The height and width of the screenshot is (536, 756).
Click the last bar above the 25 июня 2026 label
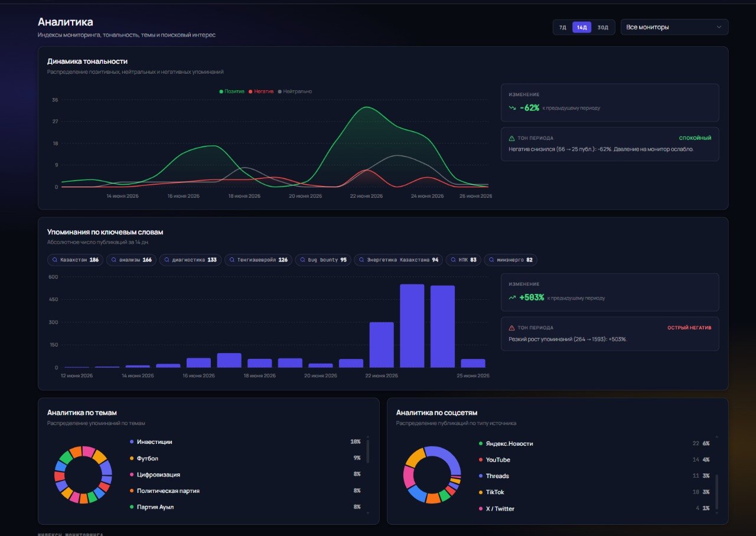(x=473, y=363)
